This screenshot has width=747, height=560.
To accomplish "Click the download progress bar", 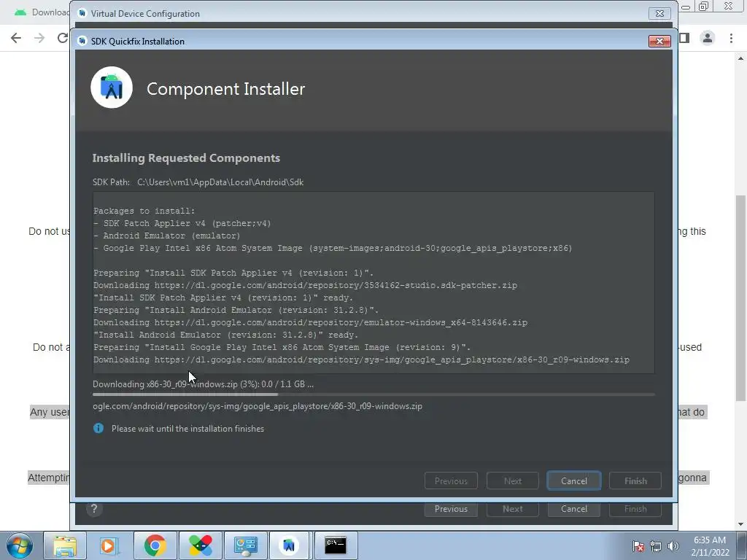I will click(x=373, y=394).
